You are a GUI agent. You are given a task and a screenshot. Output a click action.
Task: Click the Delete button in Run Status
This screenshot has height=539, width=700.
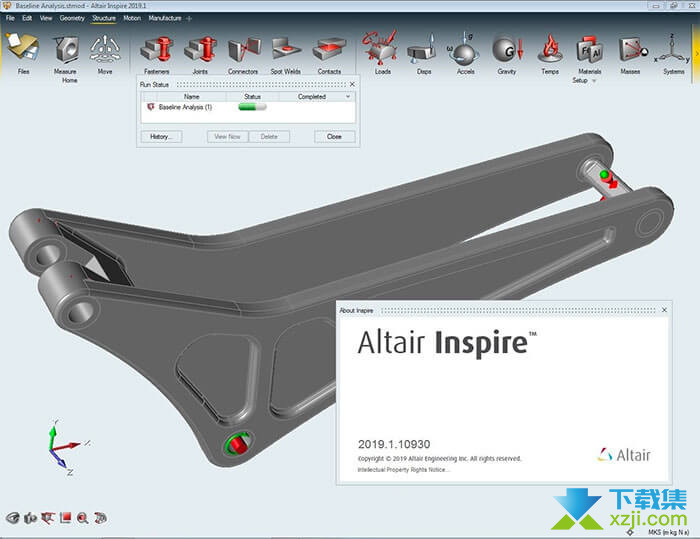coord(269,137)
